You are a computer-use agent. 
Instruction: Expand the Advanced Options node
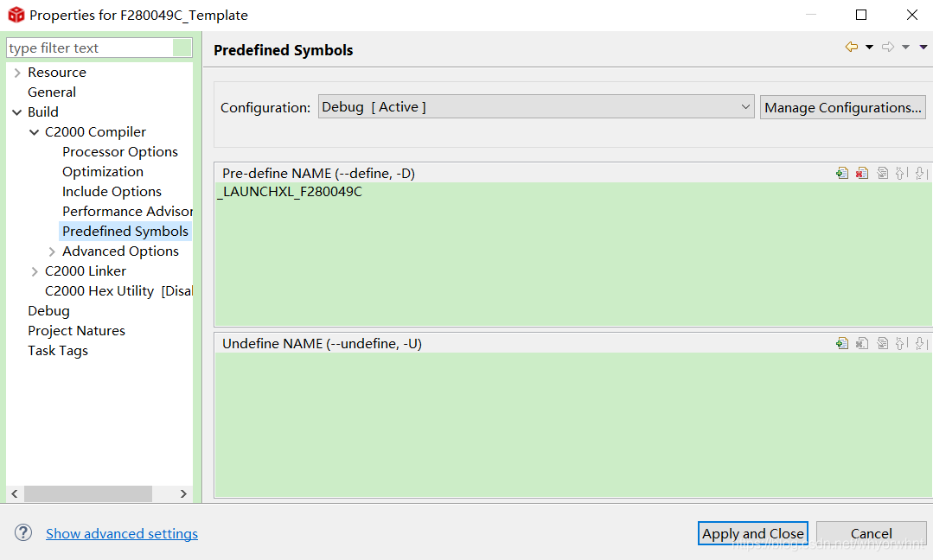point(52,251)
